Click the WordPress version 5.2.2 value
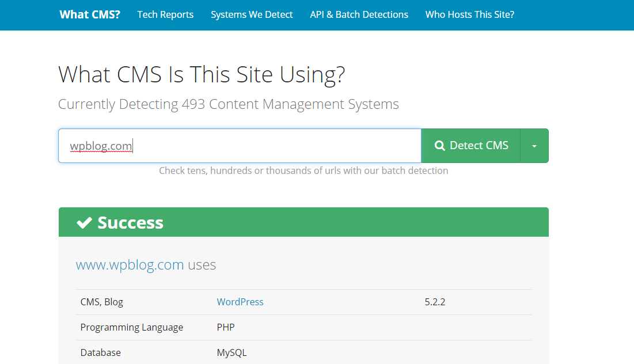The image size is (634, 364). (435, 302)
